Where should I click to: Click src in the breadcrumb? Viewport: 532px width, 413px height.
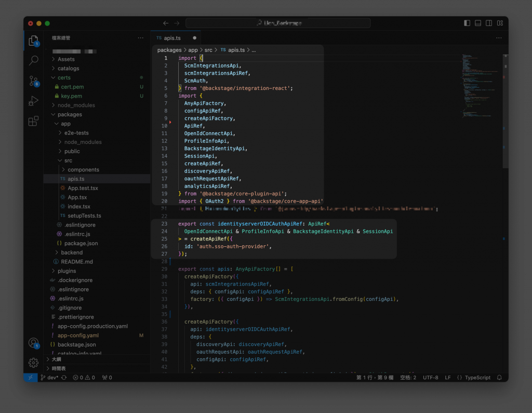[208, 50]
